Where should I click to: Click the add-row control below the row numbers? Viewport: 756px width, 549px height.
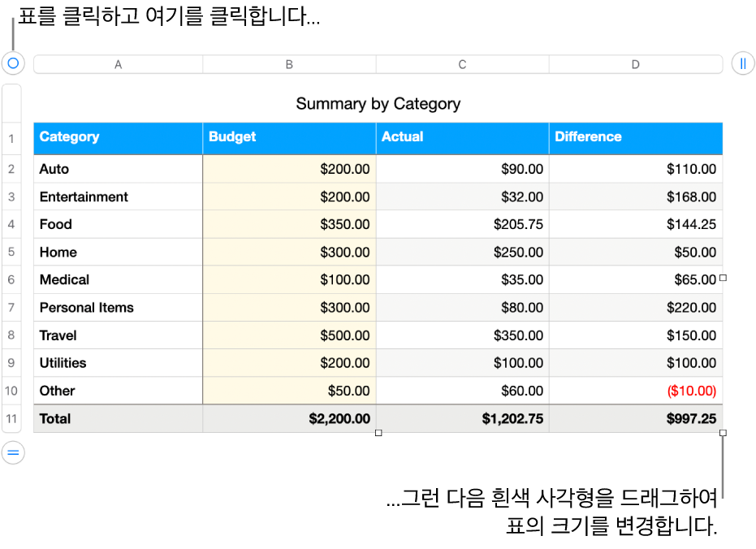[x=12, y=453]
